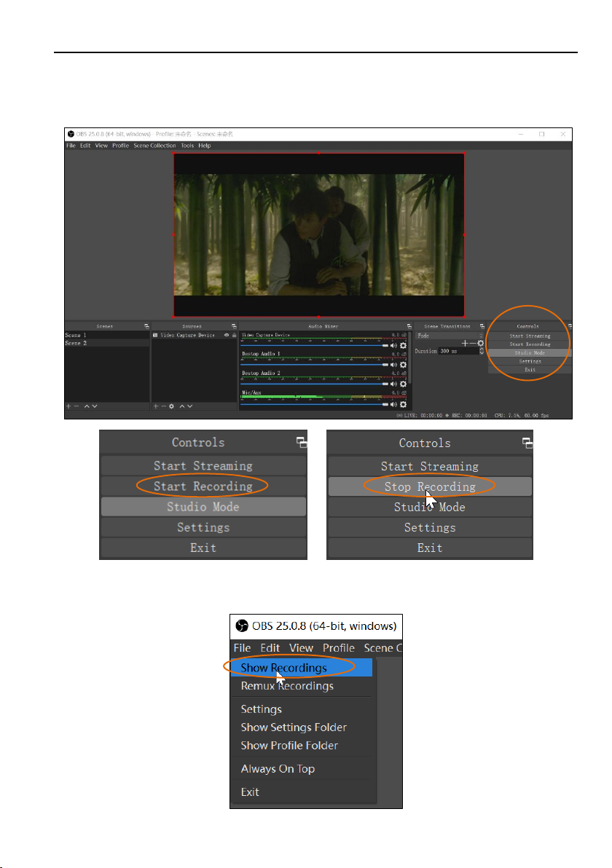Add a scene with Scenes panel plus icon
The height and width of the screenshot is (868, 612).
(68, 406)
